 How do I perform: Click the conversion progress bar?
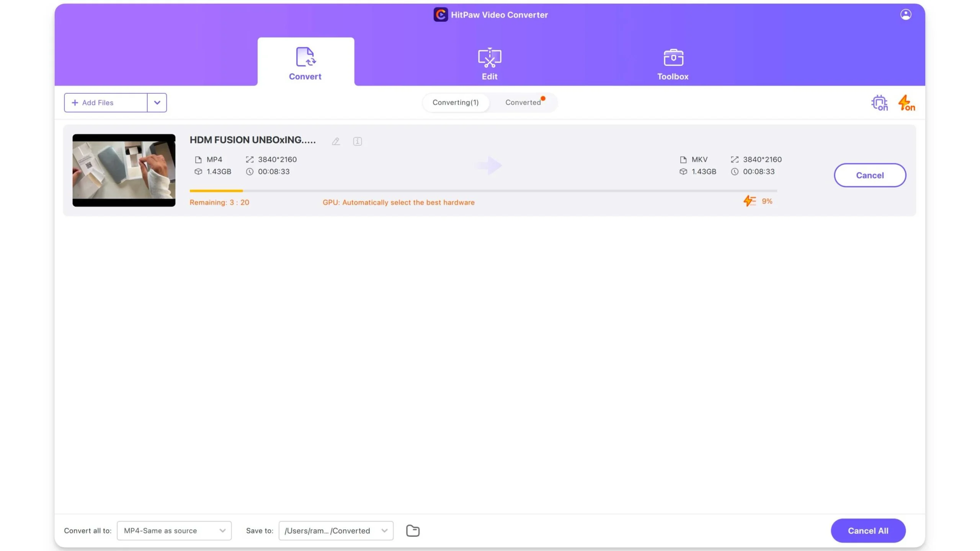point(483,191)
